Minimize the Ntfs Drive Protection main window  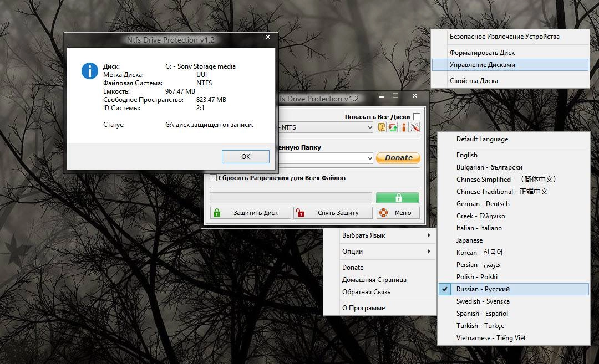click(x=382, y=96)
